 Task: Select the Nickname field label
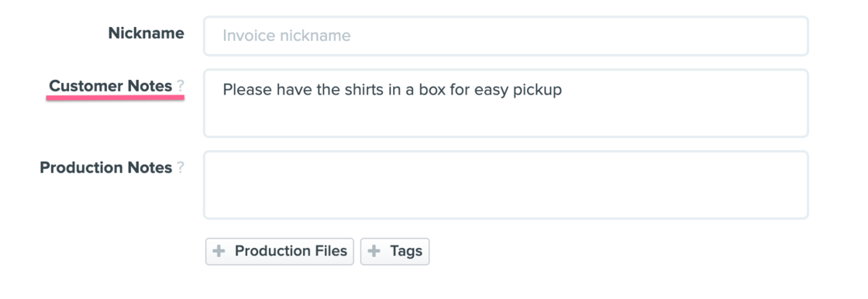146,33
